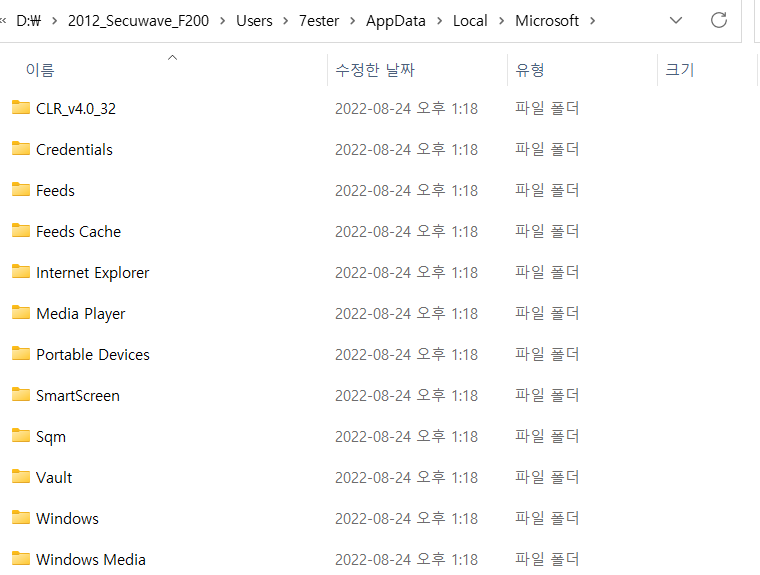Refresh the current folder view
760x575 pixels.
tap(719, 20)
